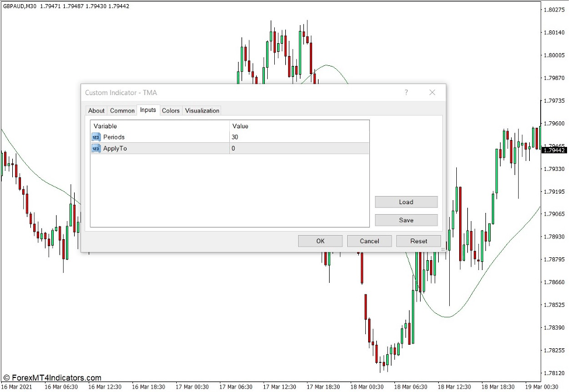Switch to the About tab
This screenshot has width=570, height=392.
click(x=96, y=110)
